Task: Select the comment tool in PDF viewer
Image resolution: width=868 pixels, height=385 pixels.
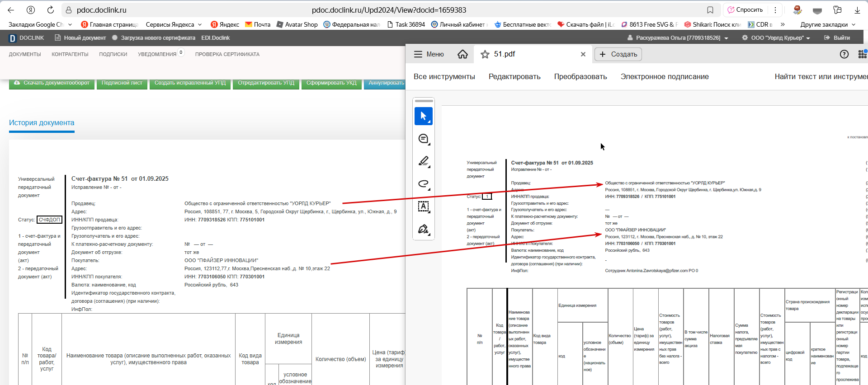Action: click(424, 139)
